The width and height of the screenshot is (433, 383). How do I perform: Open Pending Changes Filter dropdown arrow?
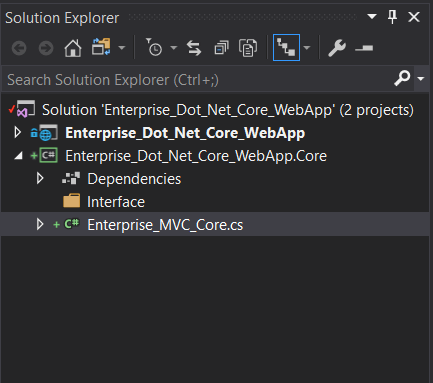pyautogui.click(x=173, y=48)
